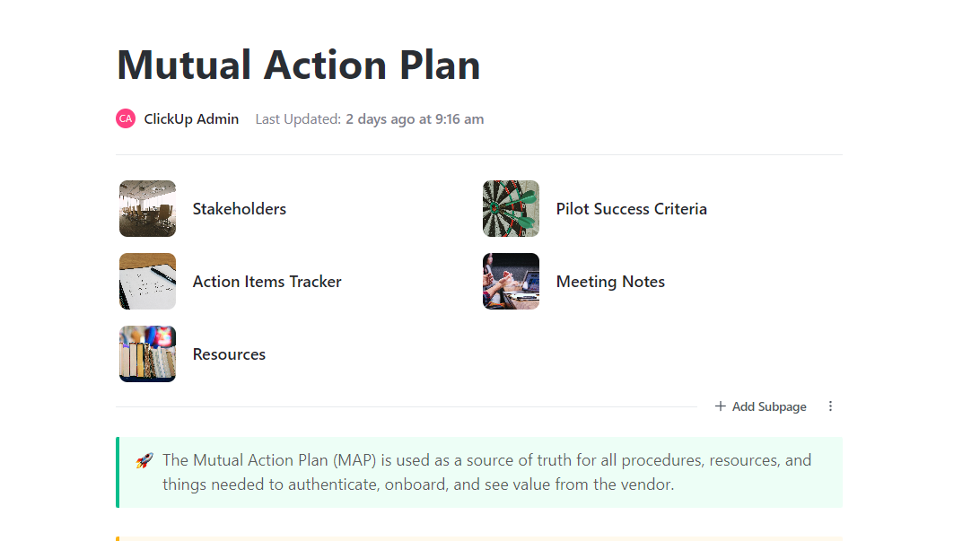Viewport: 980px width, 541px height.
Task: Click the Resources cover image
Action: coord(147,353)
